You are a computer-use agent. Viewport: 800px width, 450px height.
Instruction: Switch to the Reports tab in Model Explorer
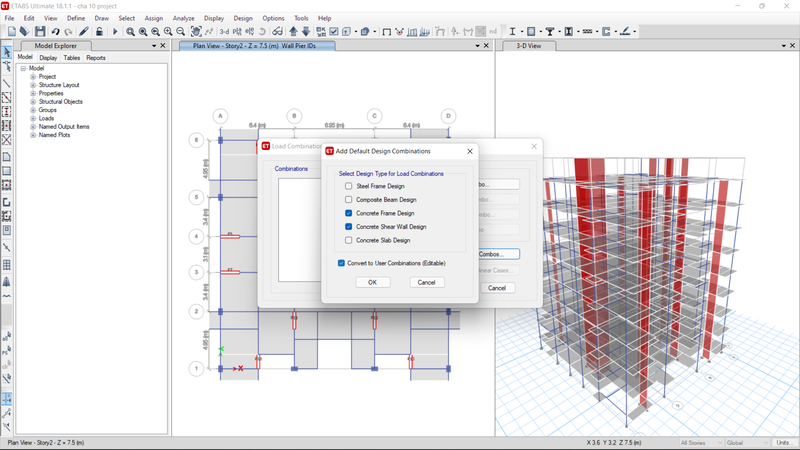coord(95,58)
